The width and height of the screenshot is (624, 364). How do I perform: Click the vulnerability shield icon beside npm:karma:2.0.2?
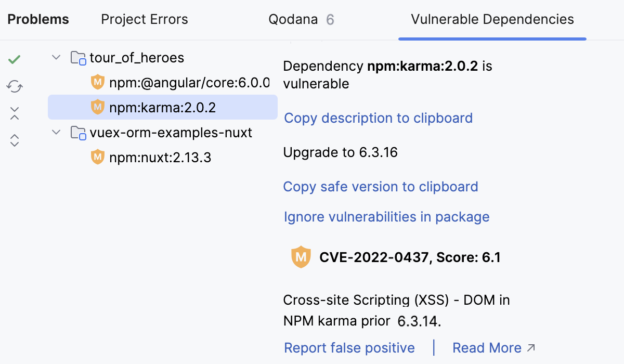coord(97,107)
